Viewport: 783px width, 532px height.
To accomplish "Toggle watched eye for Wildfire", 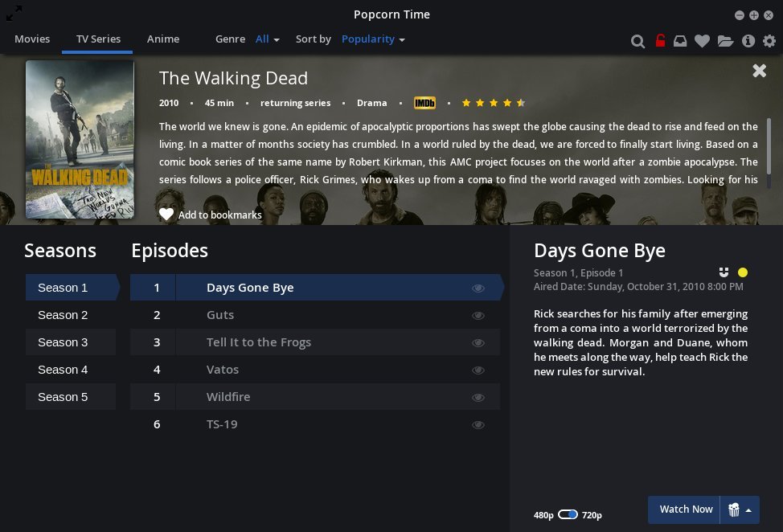I will pyautogui.click(x=478, y=398).
